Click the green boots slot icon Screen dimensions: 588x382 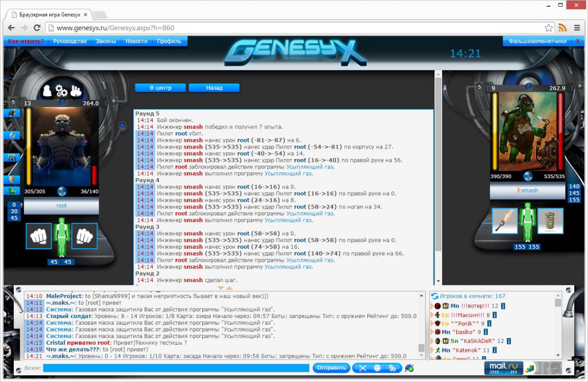click(12, 191)
